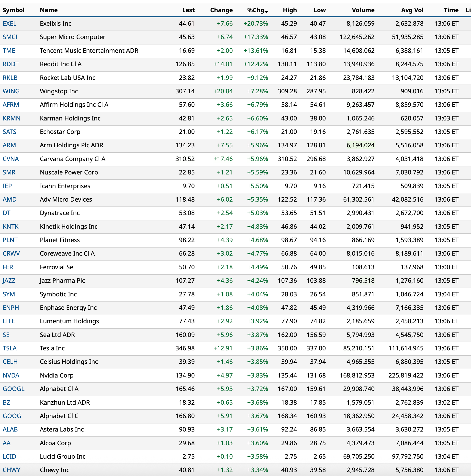
Task: Open AMD ticker quote page
Action: coord(10,199)
